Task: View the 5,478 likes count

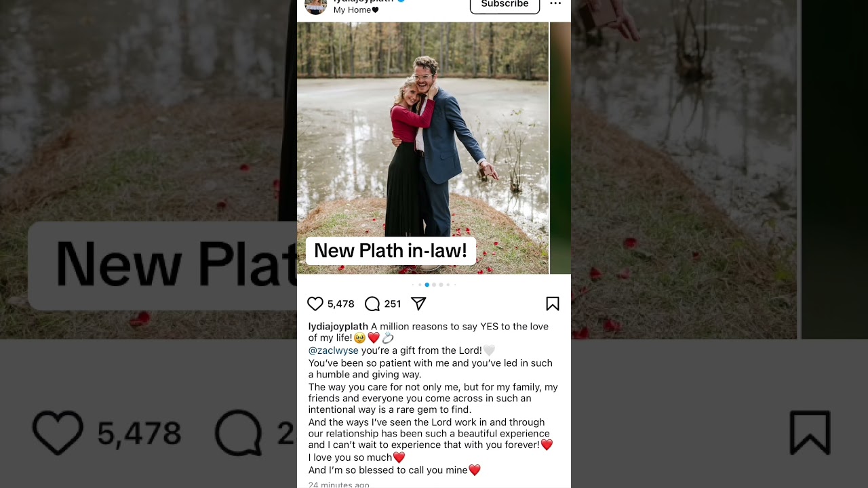Action: (x=341, y=304)
